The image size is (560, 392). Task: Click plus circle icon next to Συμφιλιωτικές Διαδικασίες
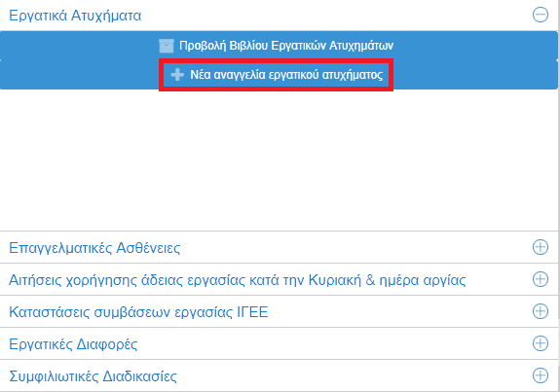coord(540,375)
